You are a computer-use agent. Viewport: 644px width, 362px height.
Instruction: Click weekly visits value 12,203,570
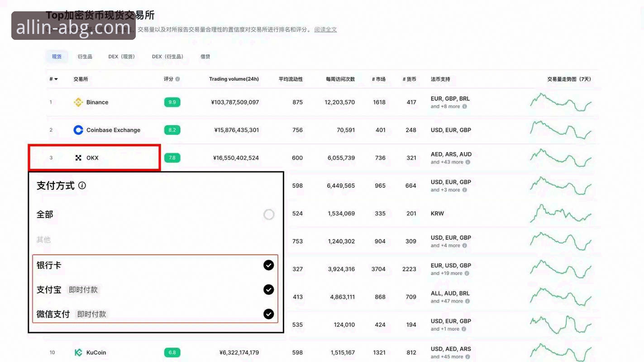tap(340, 102)
